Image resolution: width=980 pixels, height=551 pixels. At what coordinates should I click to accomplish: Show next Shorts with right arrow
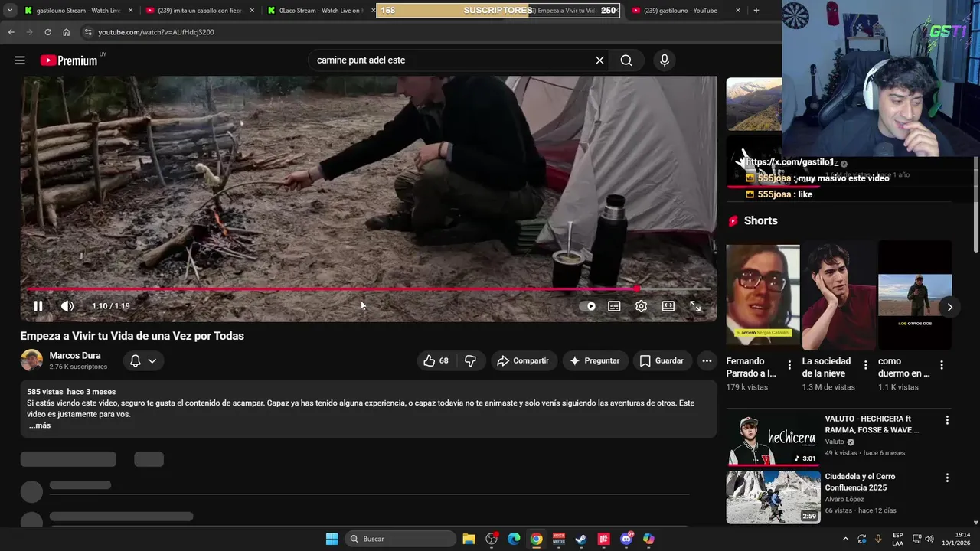(949, 307)
